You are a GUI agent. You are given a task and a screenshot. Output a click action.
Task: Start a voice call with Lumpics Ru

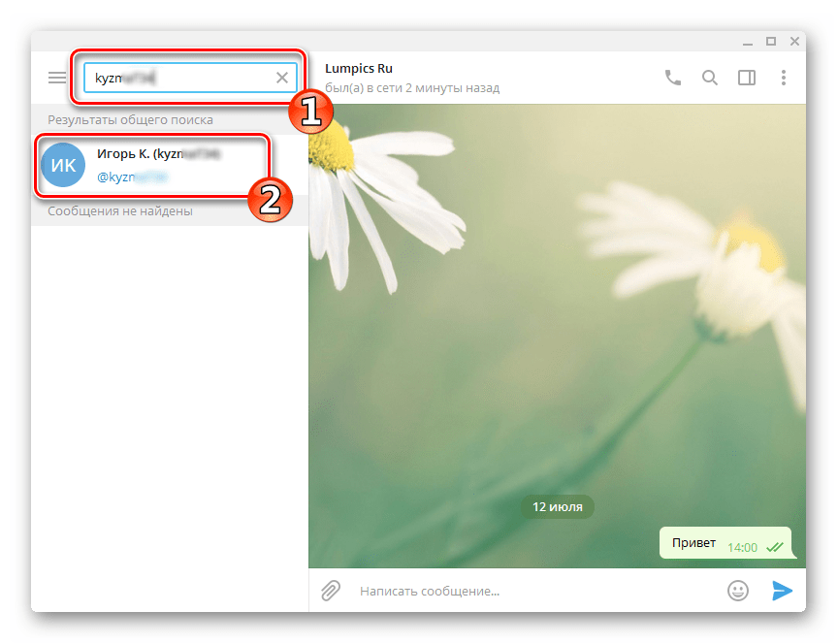(x=673, y=78)
